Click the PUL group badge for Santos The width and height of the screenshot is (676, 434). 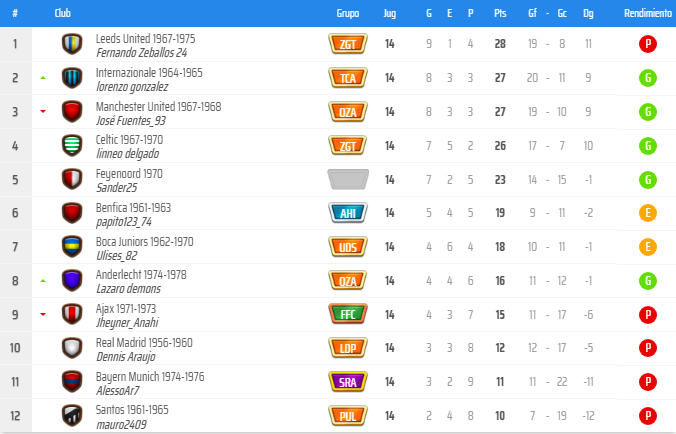[x=348, y=416]
